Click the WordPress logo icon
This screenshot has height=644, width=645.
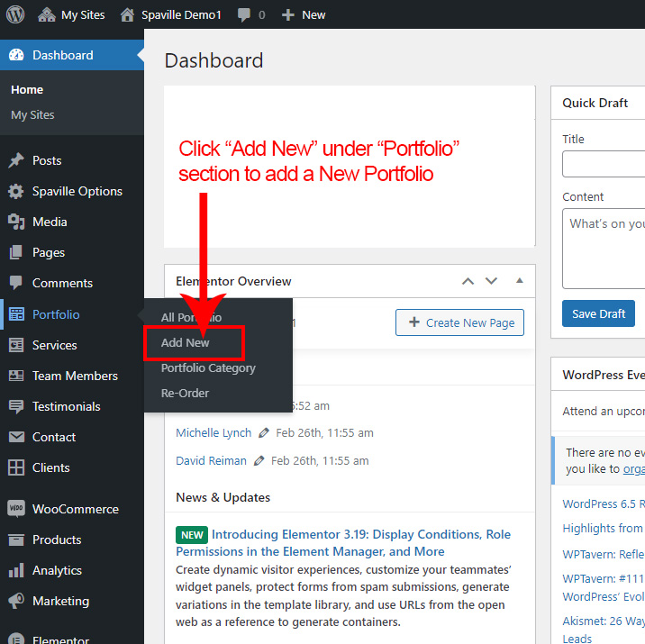(16, 14)
